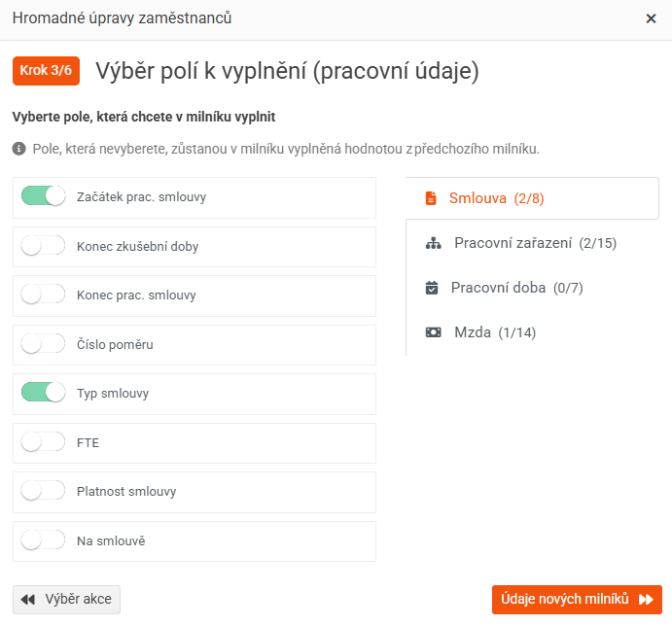The image size is (672, 626).
Task: Close the Hromadné úpravy zaměstnanců dialog
Action: coord(651,18)
